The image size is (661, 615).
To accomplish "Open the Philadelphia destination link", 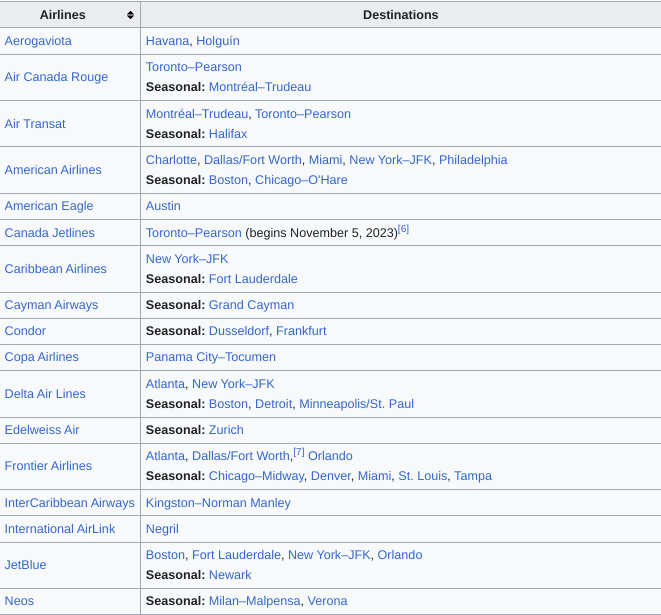I will pyautogui.click(x=473, y=160).
